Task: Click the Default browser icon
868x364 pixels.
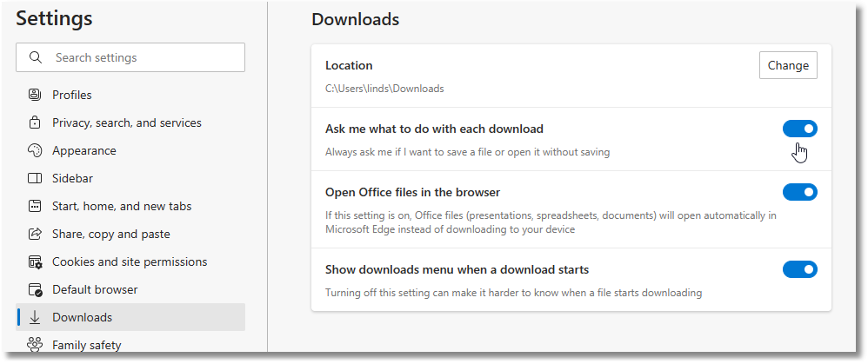Action: (35, 289)
